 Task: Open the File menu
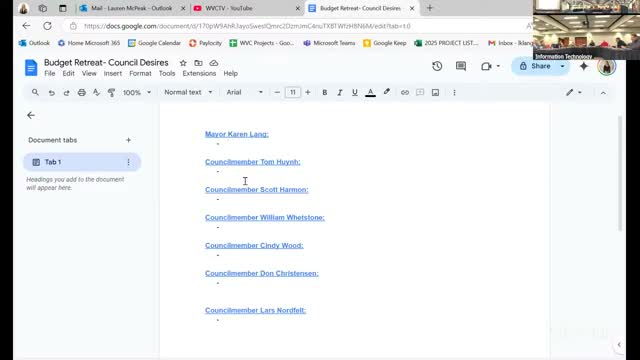tap(49, 73)
